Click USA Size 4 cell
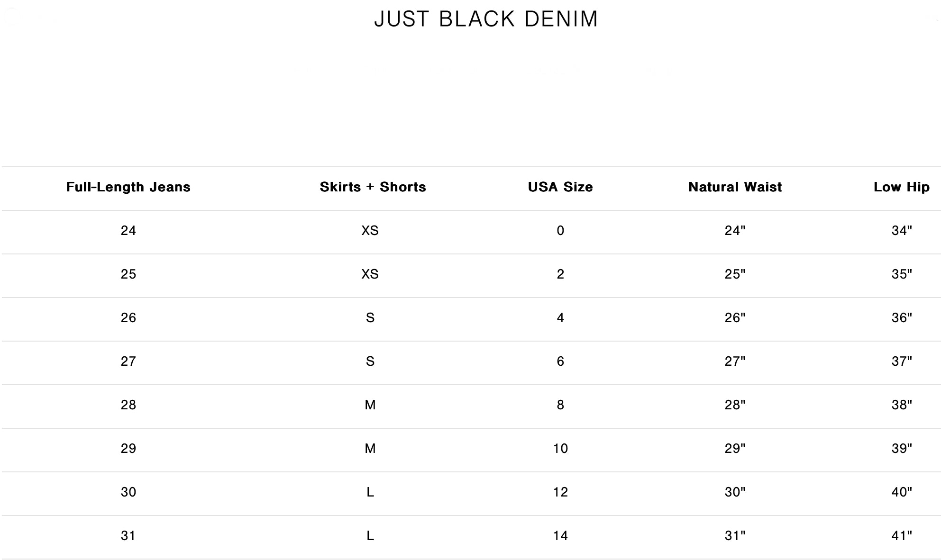This screenshot has height=560, width=941. [560, 318]
